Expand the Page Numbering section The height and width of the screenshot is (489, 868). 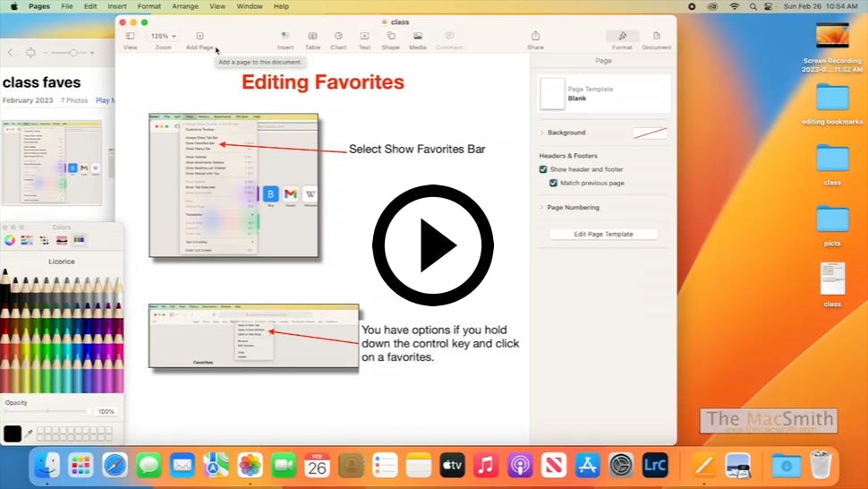click(542, 207)
